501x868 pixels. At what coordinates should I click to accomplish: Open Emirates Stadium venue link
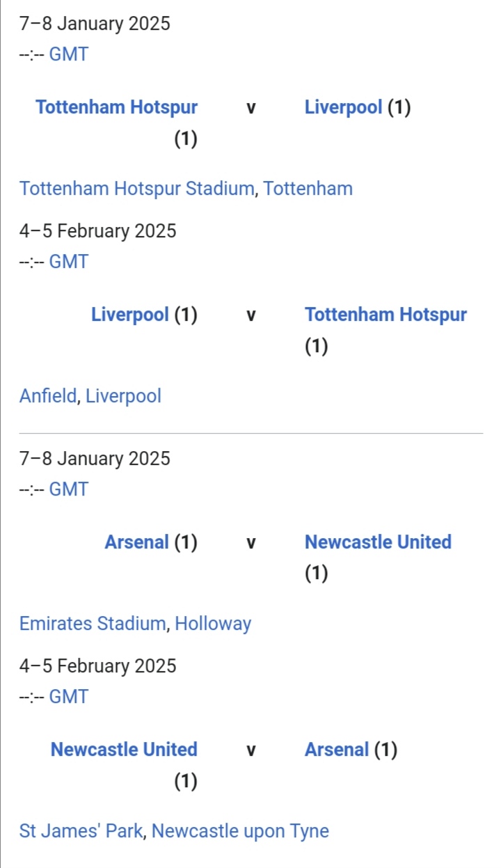93,624
